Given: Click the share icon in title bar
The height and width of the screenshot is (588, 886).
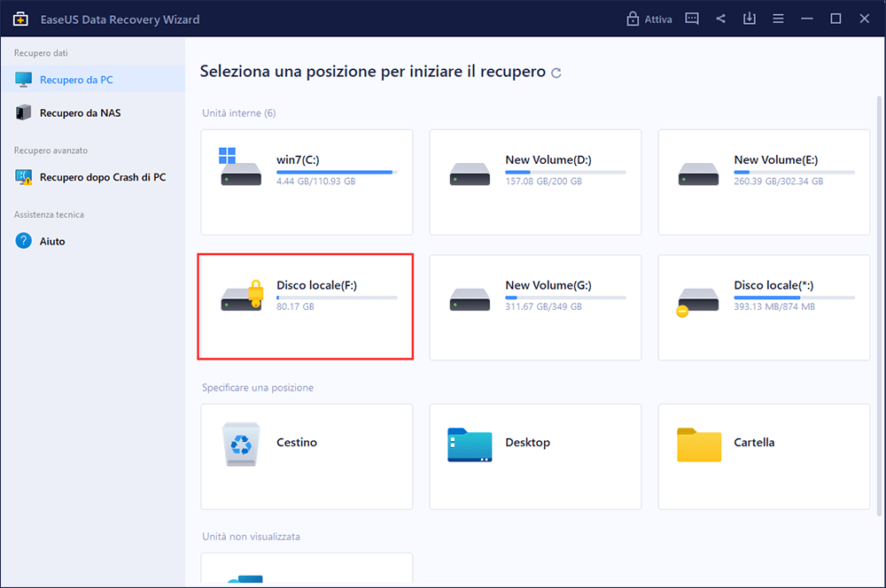Looking at the screenshot, I should click(720, 19).
